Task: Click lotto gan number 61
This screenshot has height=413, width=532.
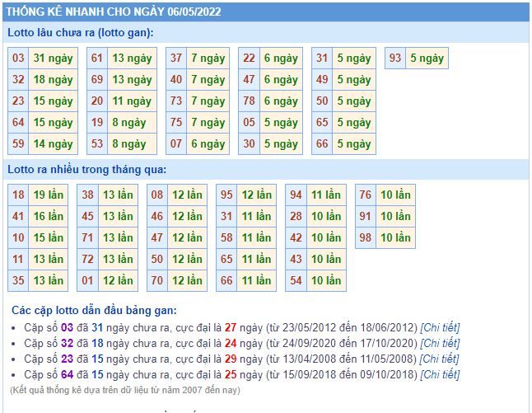Action: [x=97, y=58]
